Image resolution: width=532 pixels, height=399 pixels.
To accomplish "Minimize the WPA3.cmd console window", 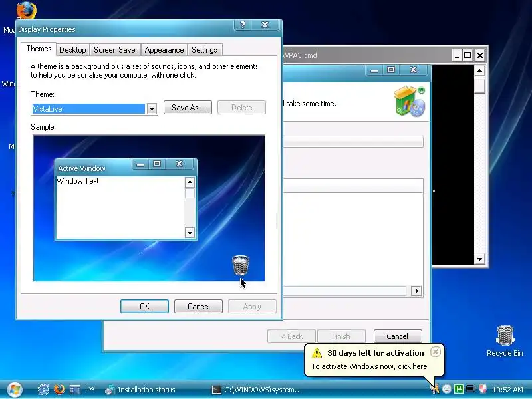I will [x=457, y=55].
